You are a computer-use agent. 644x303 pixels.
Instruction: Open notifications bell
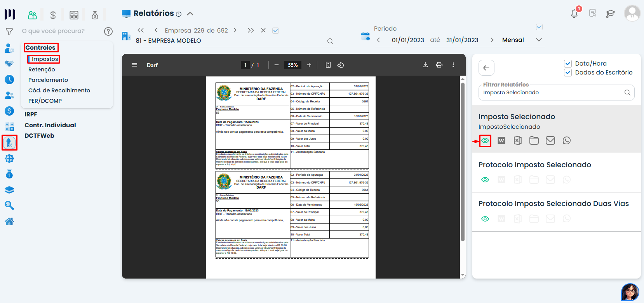574,14
